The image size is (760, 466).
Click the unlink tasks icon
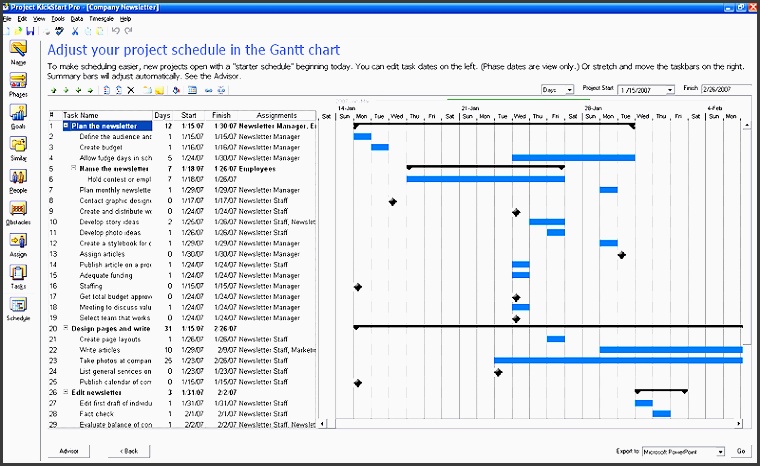(x=222, y=90)
